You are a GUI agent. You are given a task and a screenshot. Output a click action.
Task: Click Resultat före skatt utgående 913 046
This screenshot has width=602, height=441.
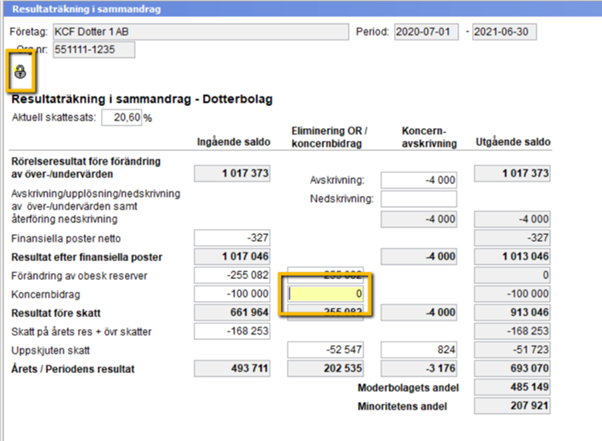click(x=512, y=312)
